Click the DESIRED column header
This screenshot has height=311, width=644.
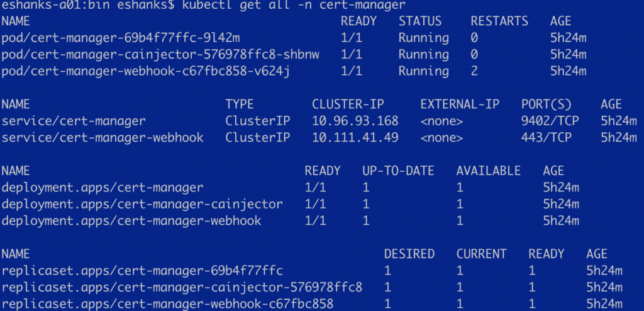click(x=409, y=254)
